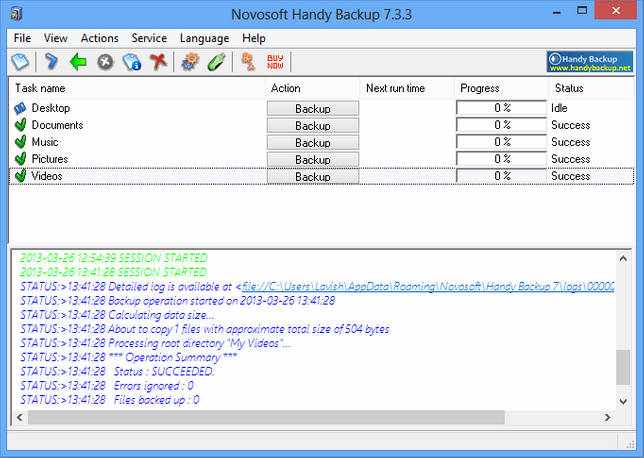Click the New Task toolbar icon
The width and height of the screenshot is (644, 458).
20,62
